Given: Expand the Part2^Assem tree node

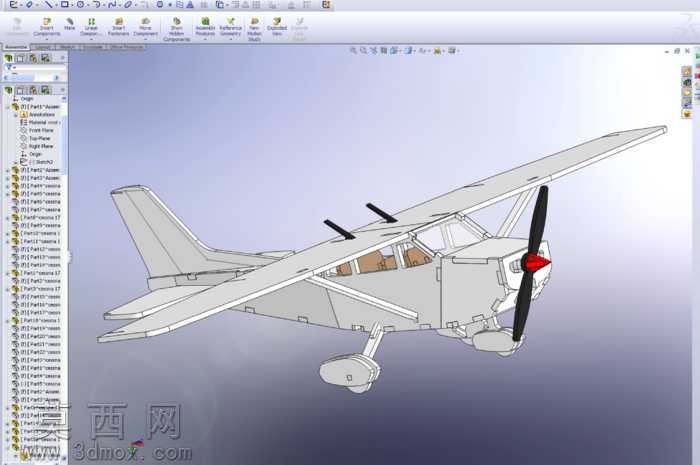Looking at the screenshot, I should [8, 170].
